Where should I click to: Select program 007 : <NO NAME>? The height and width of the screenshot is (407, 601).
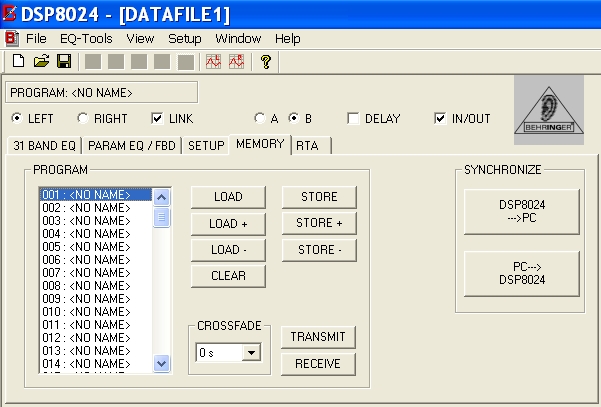[x=95, y=273]
